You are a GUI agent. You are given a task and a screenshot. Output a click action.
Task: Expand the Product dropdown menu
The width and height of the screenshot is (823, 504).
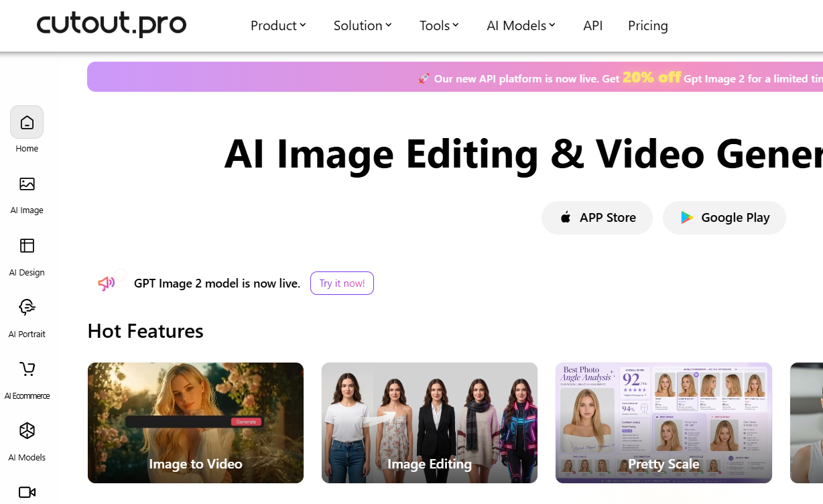click(278, 25)
